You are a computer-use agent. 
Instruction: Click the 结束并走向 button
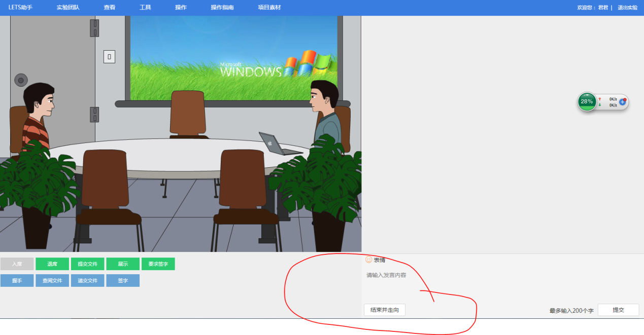(385, 310)
